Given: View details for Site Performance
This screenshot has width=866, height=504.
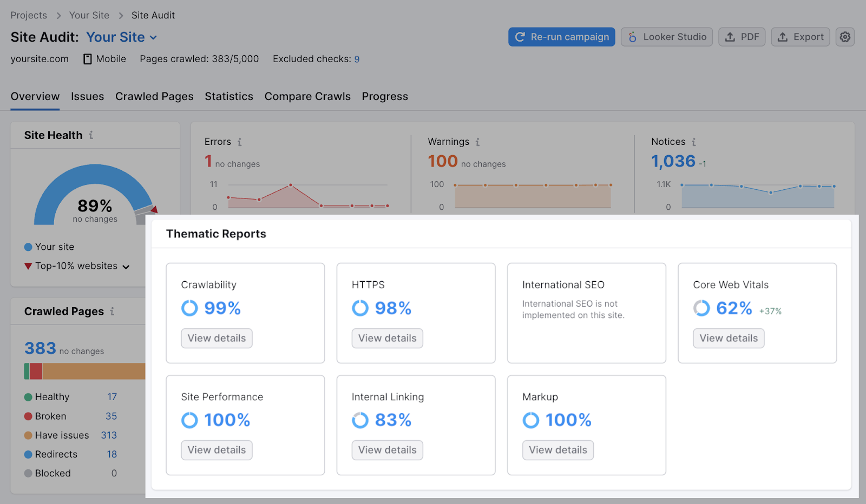Looking at the screenshot, I should click(x=216, y=450).
